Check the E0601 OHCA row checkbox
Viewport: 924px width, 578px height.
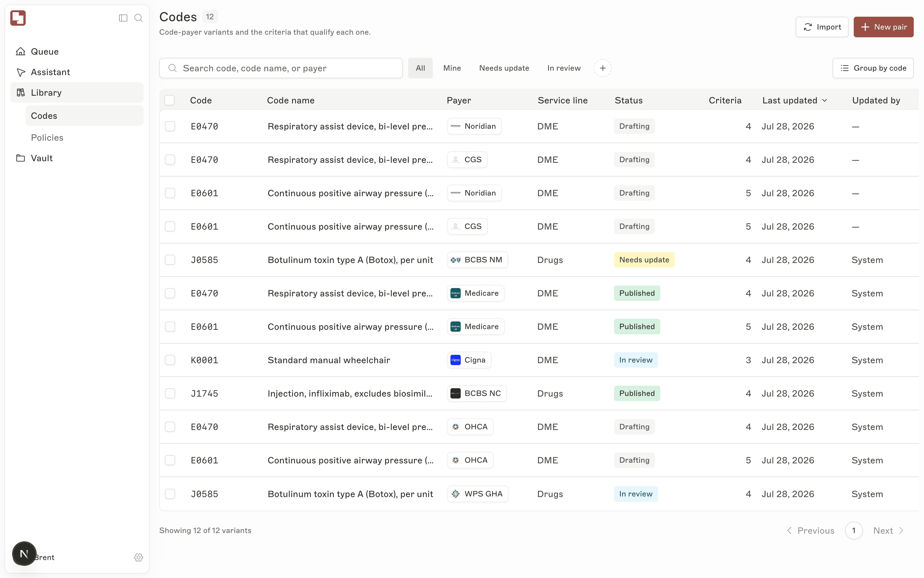coord(170,460)
